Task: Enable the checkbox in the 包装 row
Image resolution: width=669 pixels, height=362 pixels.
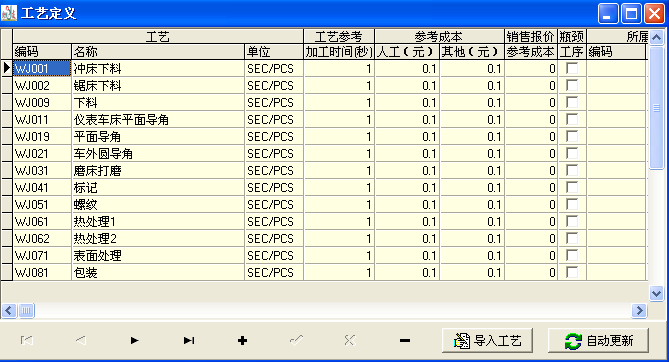Action: pos(572,272)
